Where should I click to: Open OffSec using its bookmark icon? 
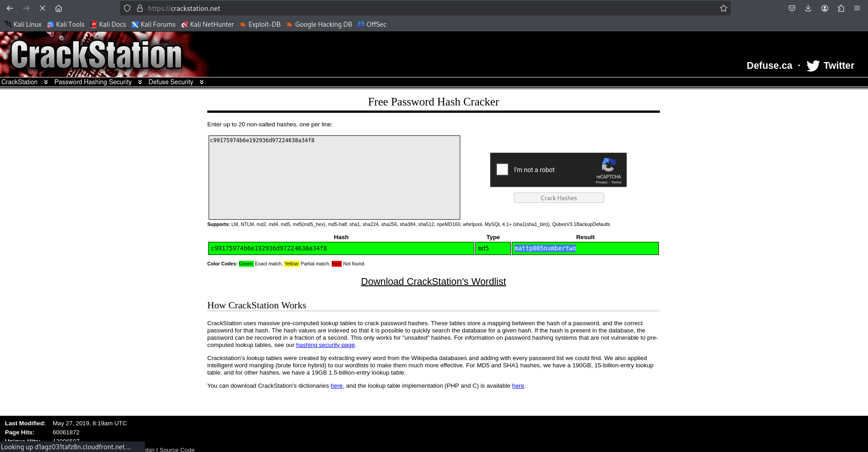(360, 24)
